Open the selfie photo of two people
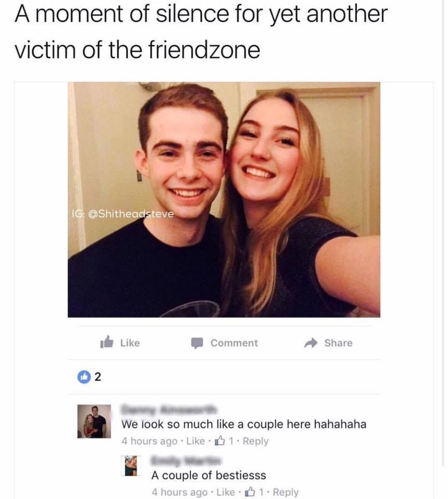448x499 pixels. (224, 200)
